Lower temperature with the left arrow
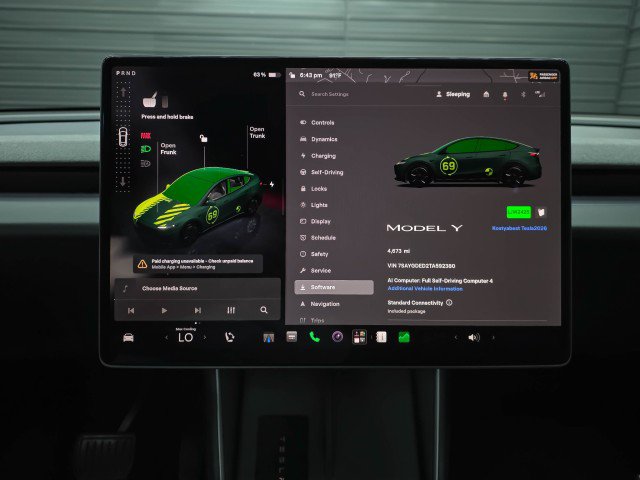 tap(166, 338)
